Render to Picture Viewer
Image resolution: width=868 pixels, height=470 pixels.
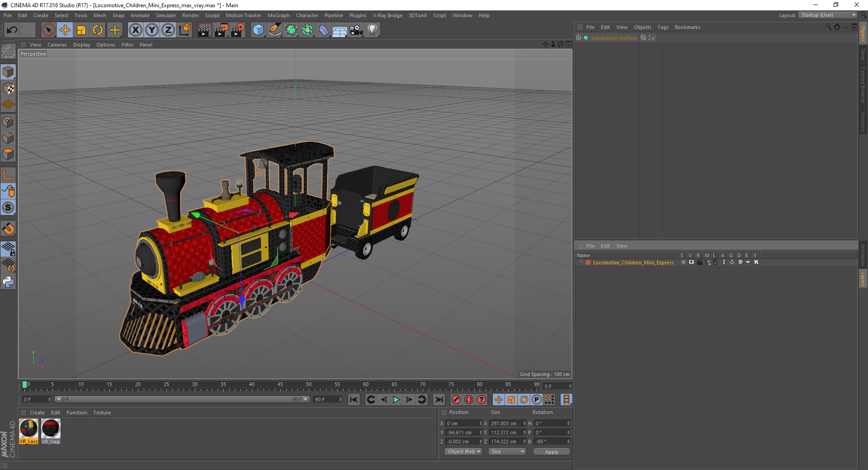click(x=221, y=30)
